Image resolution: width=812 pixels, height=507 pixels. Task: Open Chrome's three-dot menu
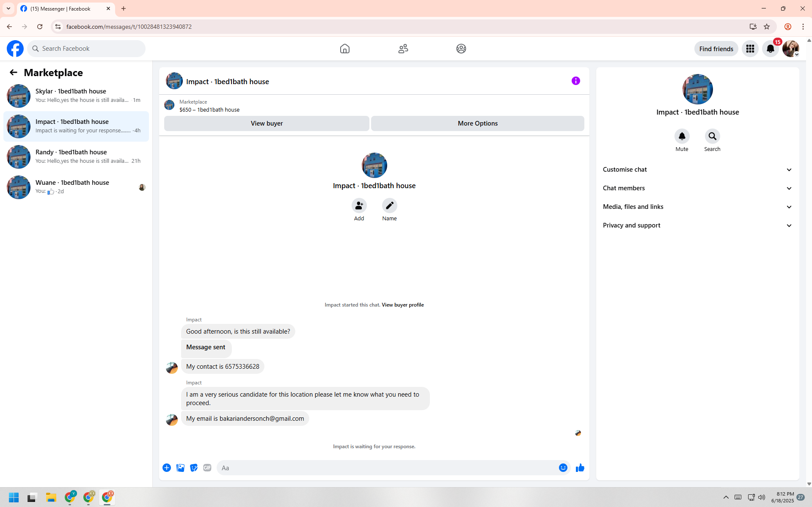[803, 27]
